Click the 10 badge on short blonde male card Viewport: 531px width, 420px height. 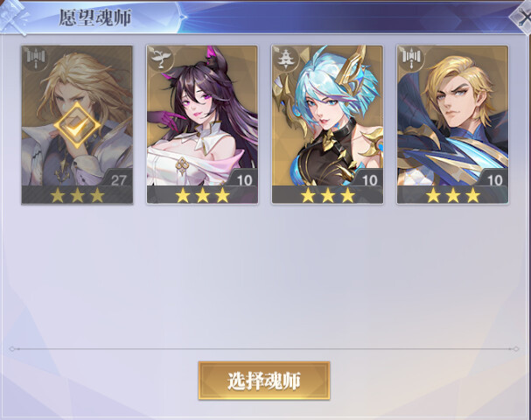pos(494,180)
